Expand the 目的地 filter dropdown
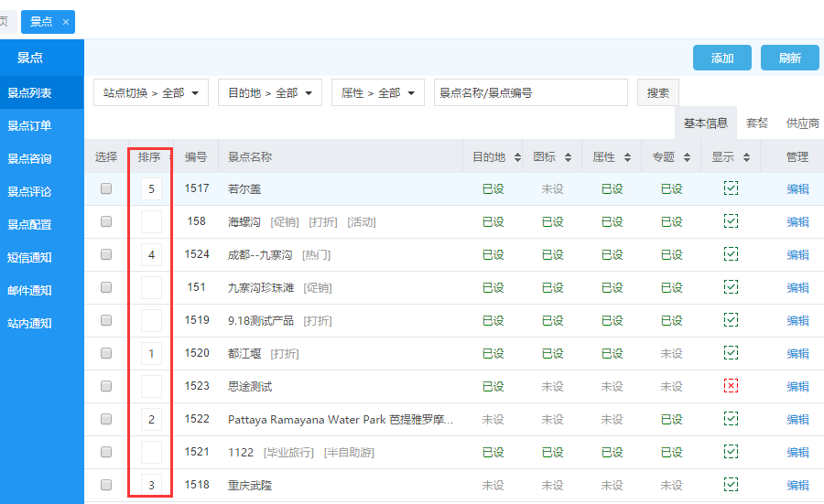Viewport: 824px width, 504px height. click(270, 92)
